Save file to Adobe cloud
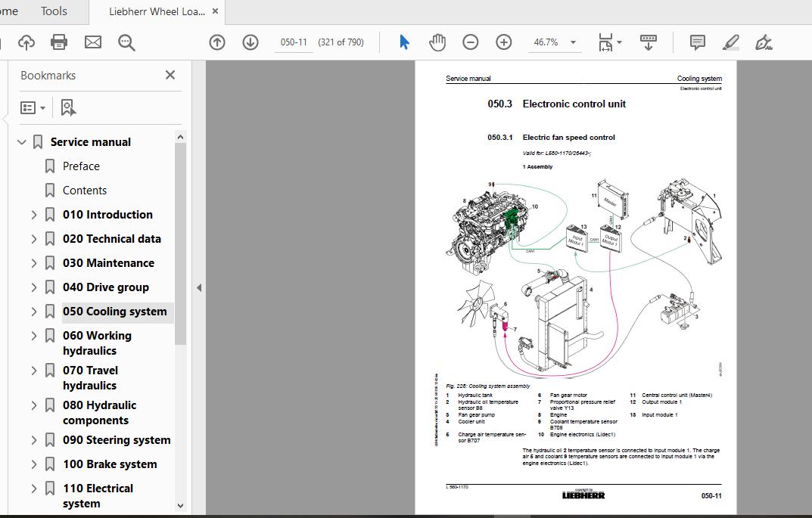 pos(26,42)
